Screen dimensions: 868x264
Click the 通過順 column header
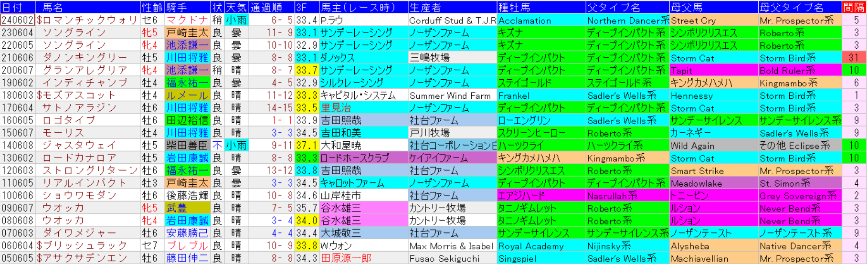272,7
